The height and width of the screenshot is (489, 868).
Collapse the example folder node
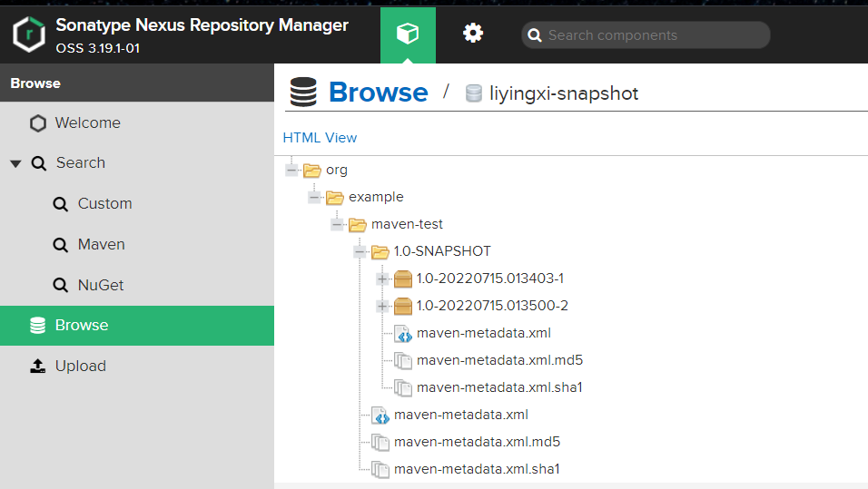click(314, 197)
